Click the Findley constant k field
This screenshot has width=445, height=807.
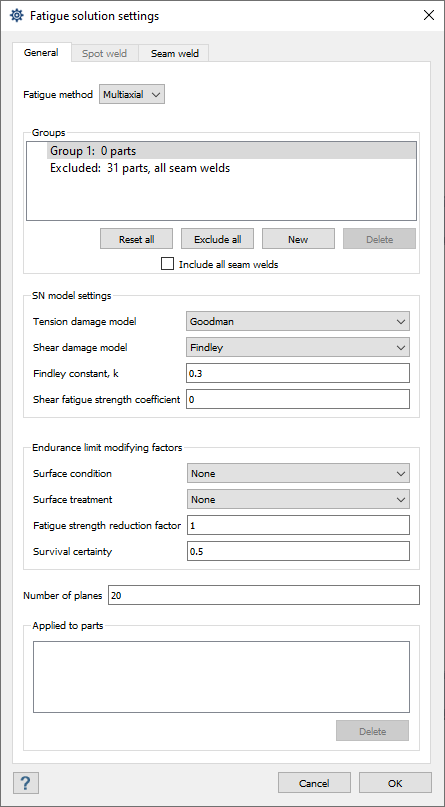point(298,373)
